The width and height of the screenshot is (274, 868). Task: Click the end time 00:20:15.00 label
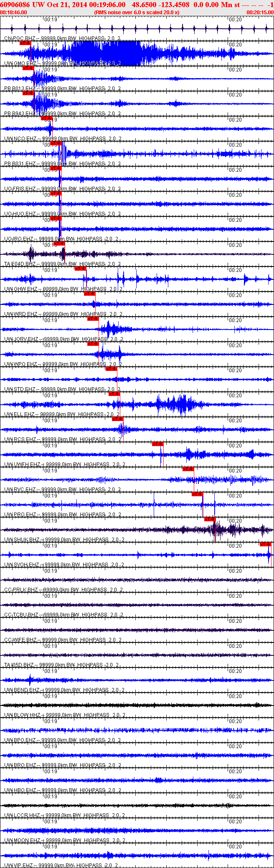coord(260,12)
